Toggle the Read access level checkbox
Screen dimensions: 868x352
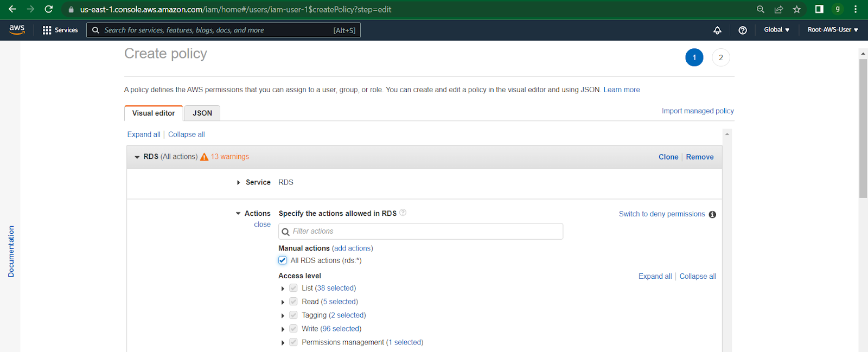click(293, 302)
